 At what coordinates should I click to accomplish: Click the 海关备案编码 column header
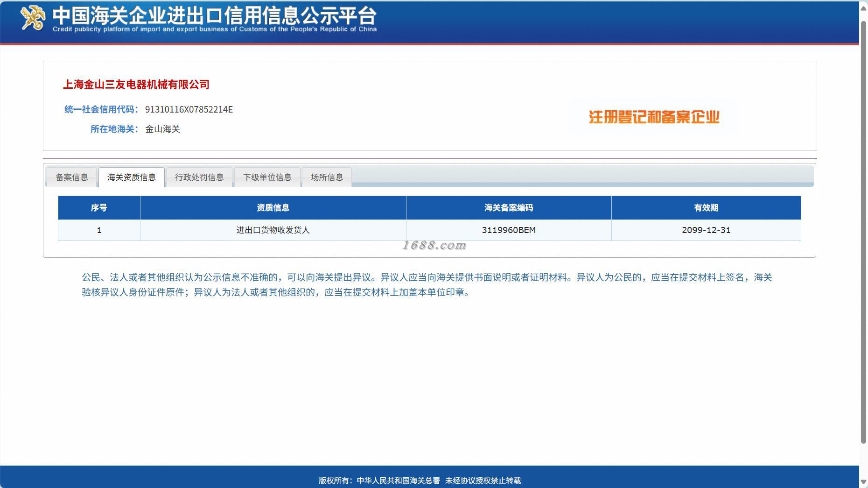point(509,208)
